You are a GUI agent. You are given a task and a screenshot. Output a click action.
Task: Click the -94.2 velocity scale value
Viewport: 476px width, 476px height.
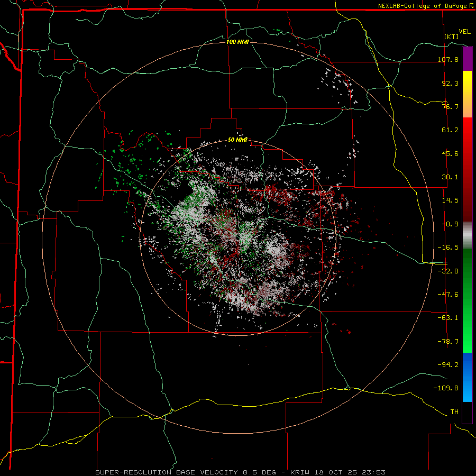pyautogui.click(x=448, y=365)
